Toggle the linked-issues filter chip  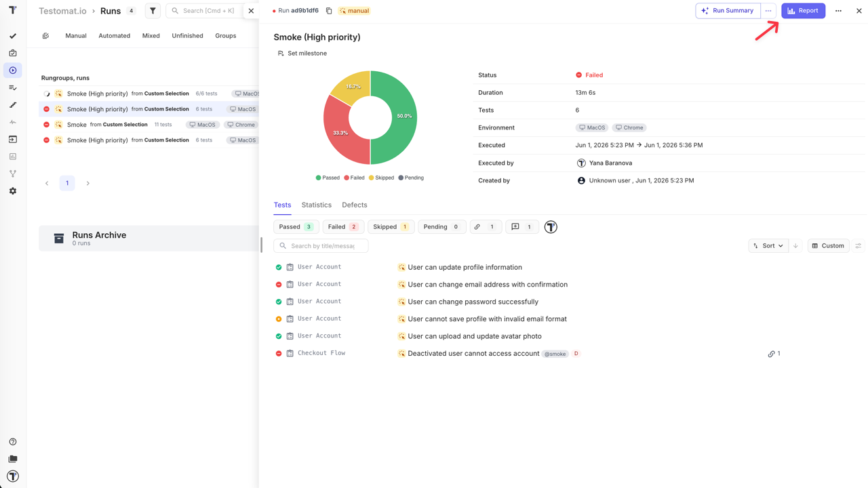point(486,227)
